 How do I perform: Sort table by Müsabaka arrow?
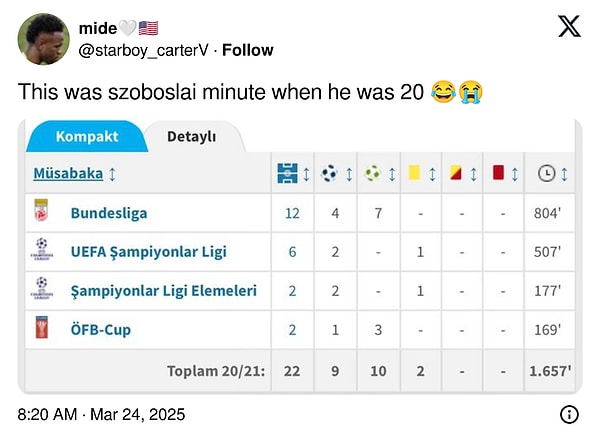[112, 174]
